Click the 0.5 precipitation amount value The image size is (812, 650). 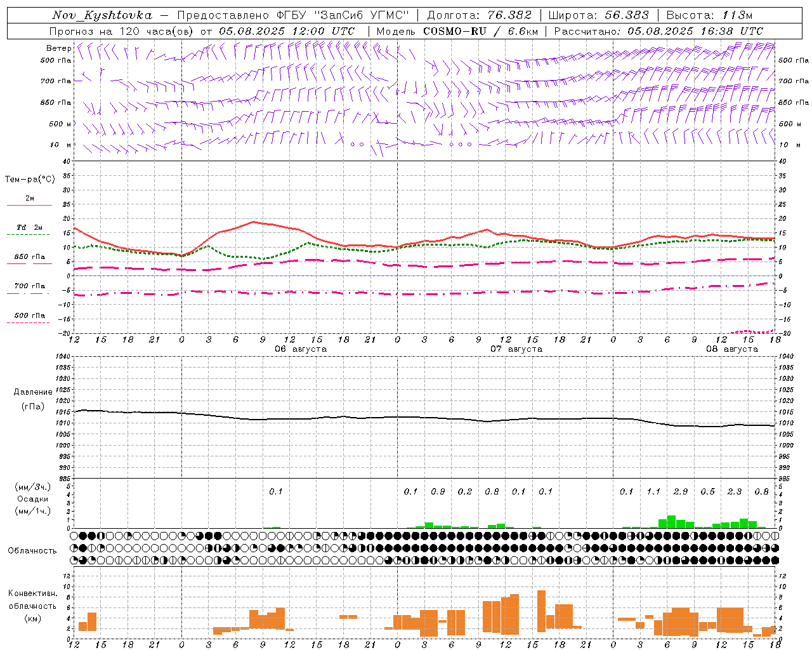point(708,491)
